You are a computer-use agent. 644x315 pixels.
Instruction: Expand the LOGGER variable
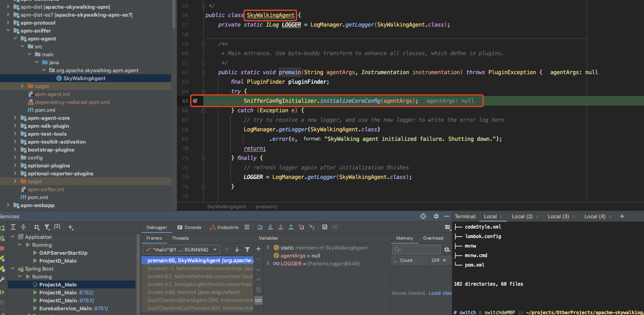(268, 263)
